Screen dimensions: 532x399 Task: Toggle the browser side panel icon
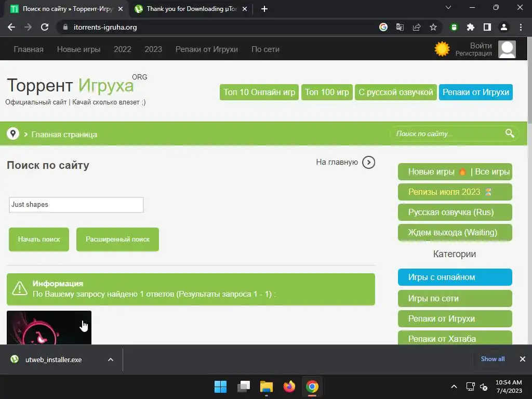(x=487, y=27)
